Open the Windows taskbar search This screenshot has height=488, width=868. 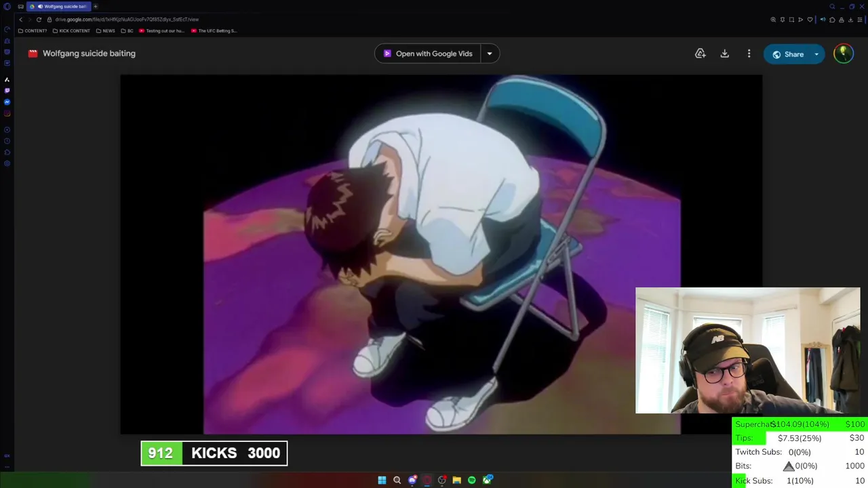pos(397,480)
